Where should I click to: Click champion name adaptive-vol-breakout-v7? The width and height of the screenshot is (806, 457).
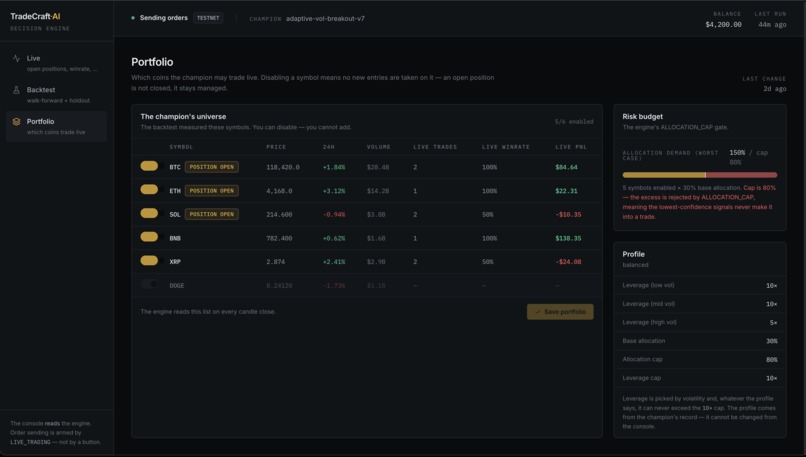click(x=325, y=19)
